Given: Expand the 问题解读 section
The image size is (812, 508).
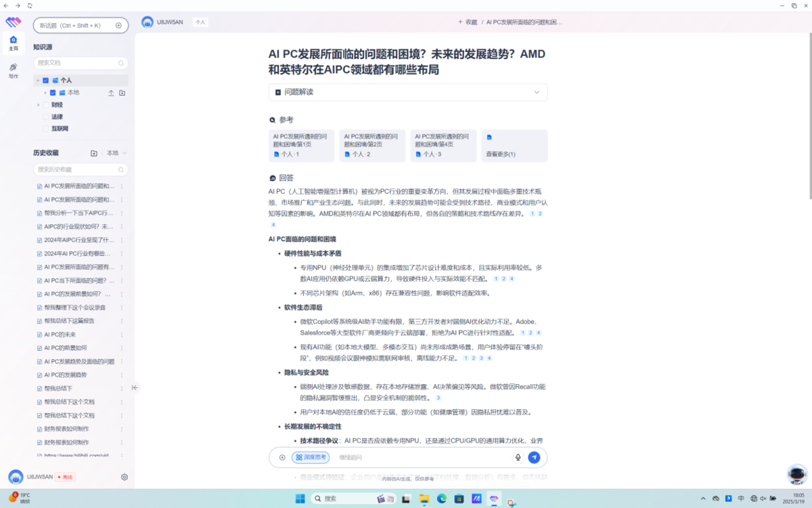Looking at the screenshot, I should pos(408,92).
